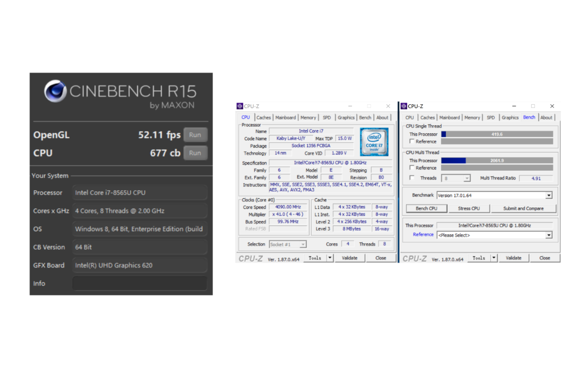
Task: Click Tools button in the CPU-Z processor-info window
Action: [315, 258]
